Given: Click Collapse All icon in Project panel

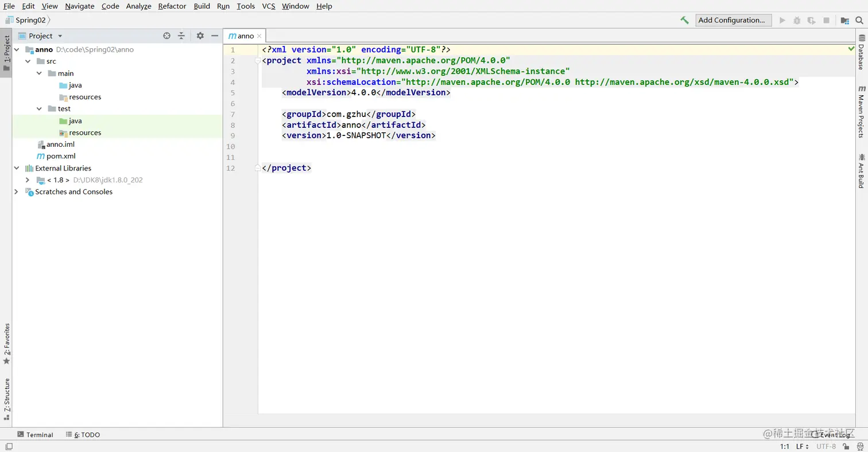Looking at the screenshot, I should pyautogui.click(x=181, y=36).
